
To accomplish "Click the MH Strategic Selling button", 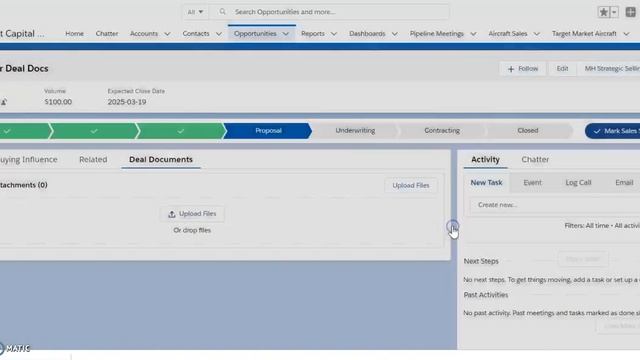I will (610, 69).
